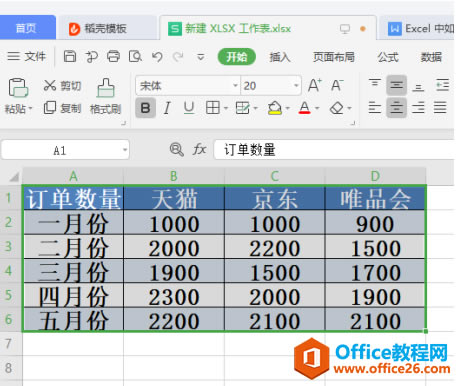
Task: Open the draw border dropdown arrow
Action: [256, 108]
